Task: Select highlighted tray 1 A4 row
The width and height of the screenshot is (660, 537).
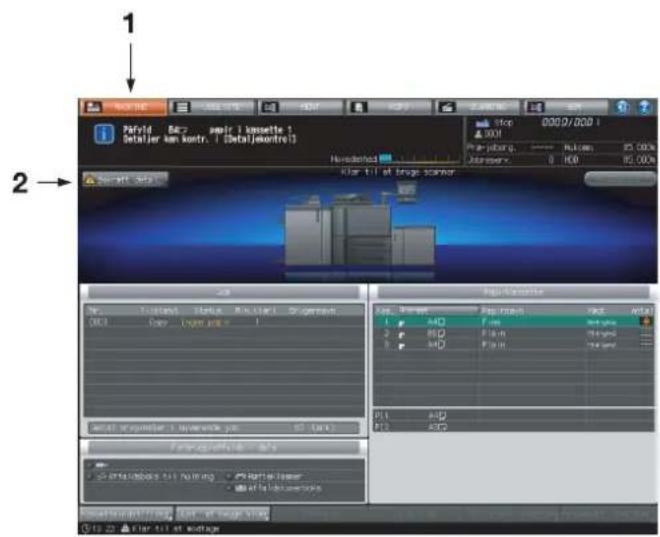Action: tap(513, 322)
